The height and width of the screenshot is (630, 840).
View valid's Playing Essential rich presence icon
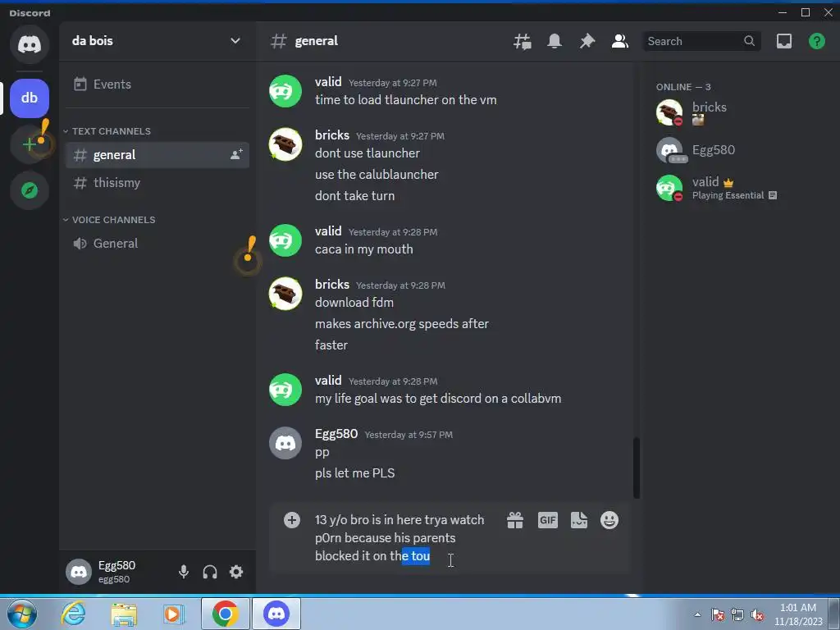click(x=773, y=195)
